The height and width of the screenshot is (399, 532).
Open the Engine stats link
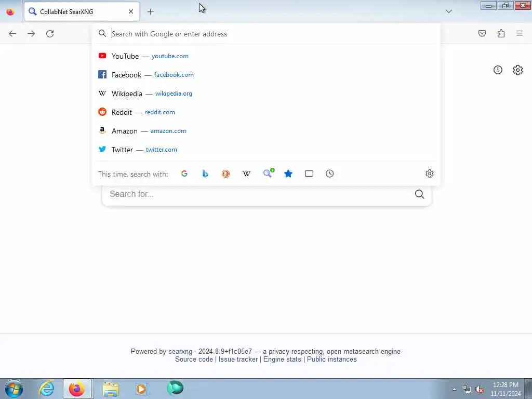pyautogui.click(x=282, y=360)
